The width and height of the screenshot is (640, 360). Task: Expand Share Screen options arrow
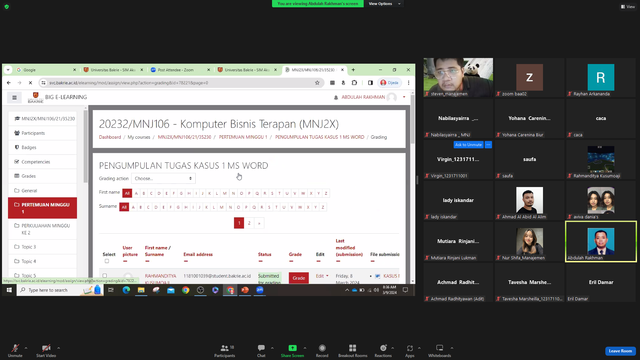[304, 348]
